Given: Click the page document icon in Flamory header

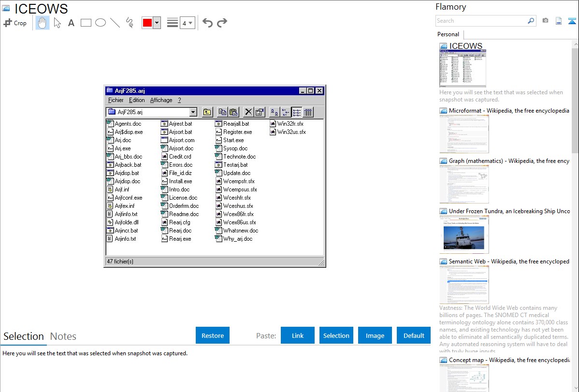Looking at the screenshot, I should pos(559,21).
